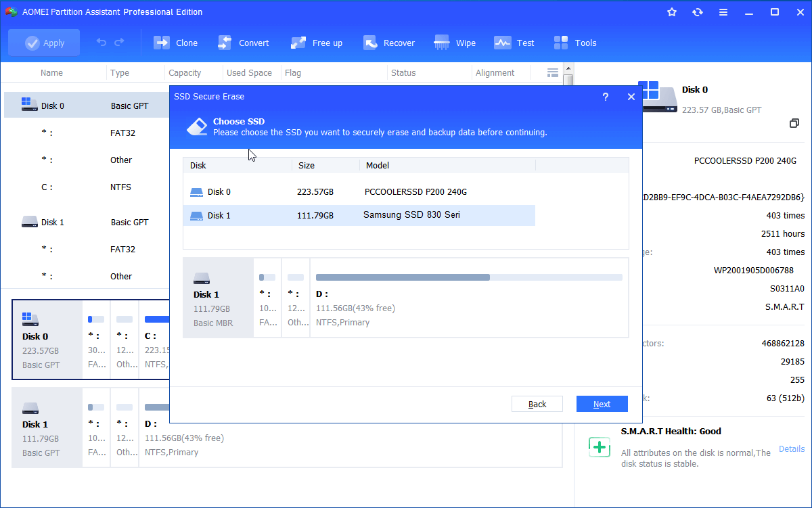Select the Wipe tool
The image size is (812, 508).
tap(443, 43)
